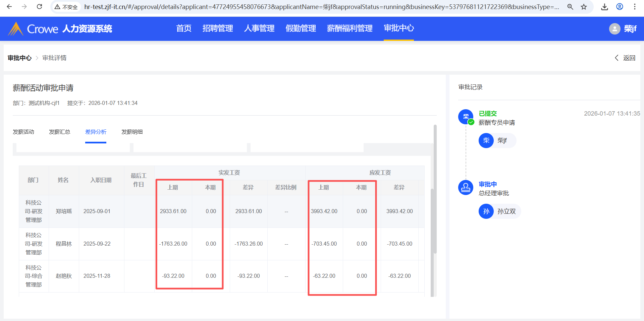
Task: Click the 不安全 site security warning
Action: coord(66,7)
